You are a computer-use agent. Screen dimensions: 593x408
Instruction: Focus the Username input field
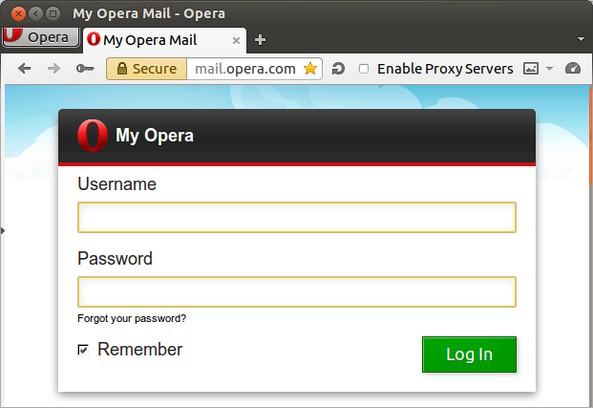(x=297, y=217)
